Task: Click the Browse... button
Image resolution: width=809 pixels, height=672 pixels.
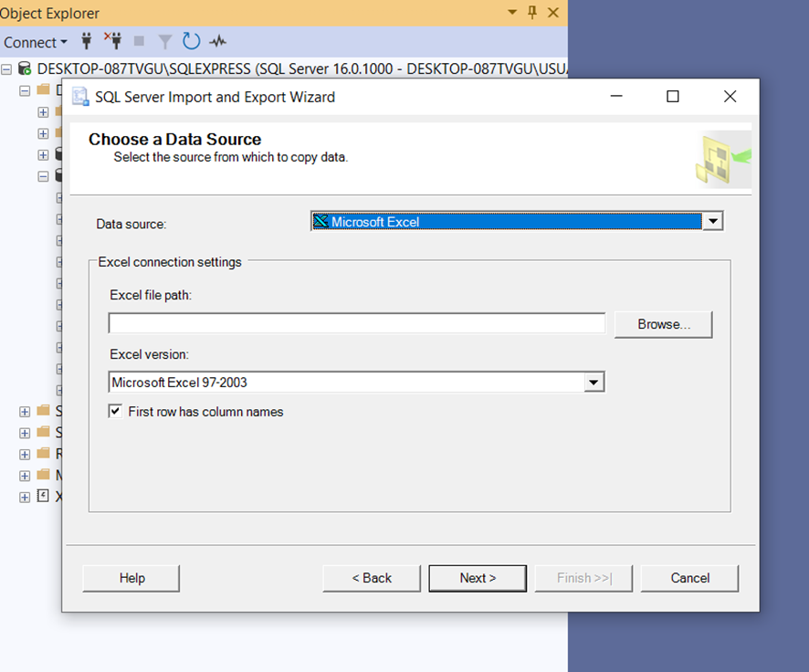Action: (664, 324)
